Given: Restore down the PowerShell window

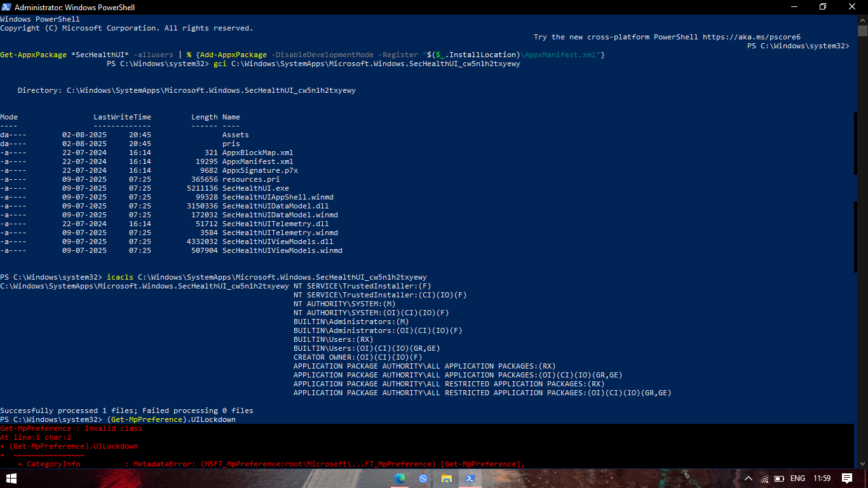Looking at the screenshot, I should pyautogui.click(x=823, y=7).
